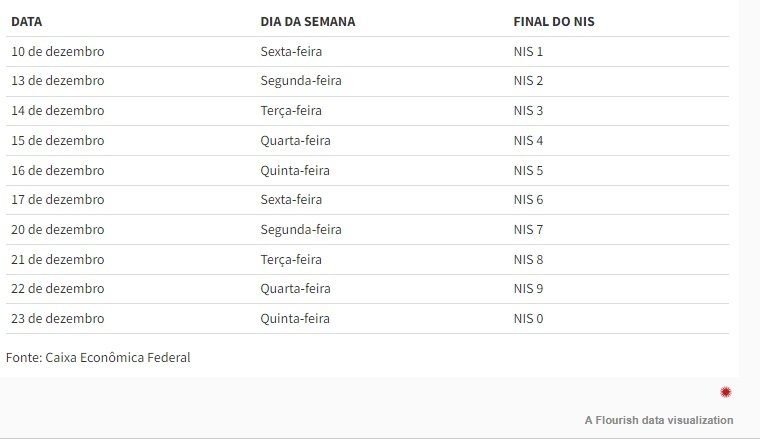This screenshot has height=440, width=760.
Task: Click the 'NIS 9' cell
Action: pyautogui.click(x=528, y=289)
